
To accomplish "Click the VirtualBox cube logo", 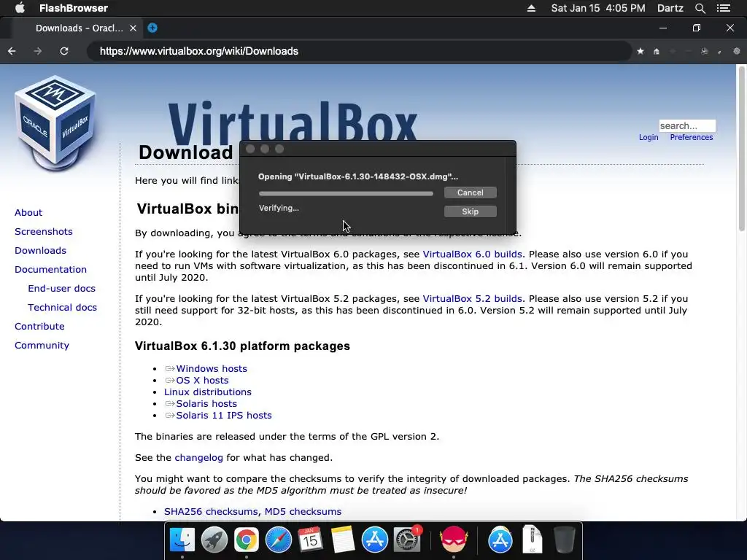I will (x=55, y=123).
